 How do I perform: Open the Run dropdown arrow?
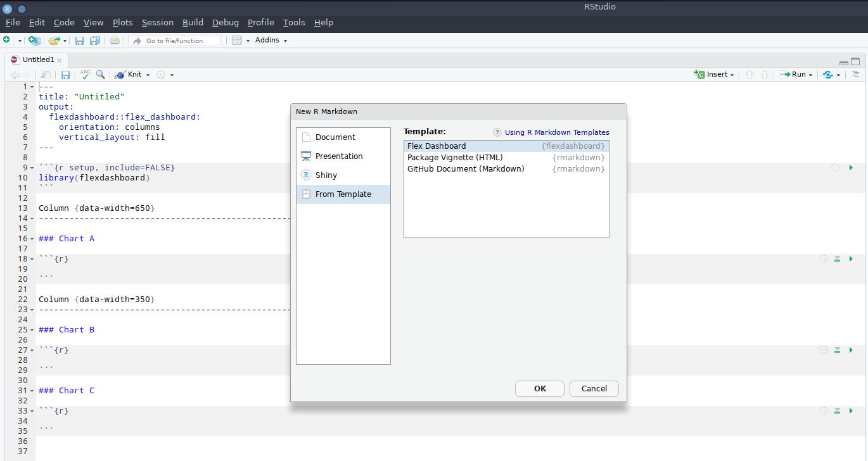(x=810, y=75)
